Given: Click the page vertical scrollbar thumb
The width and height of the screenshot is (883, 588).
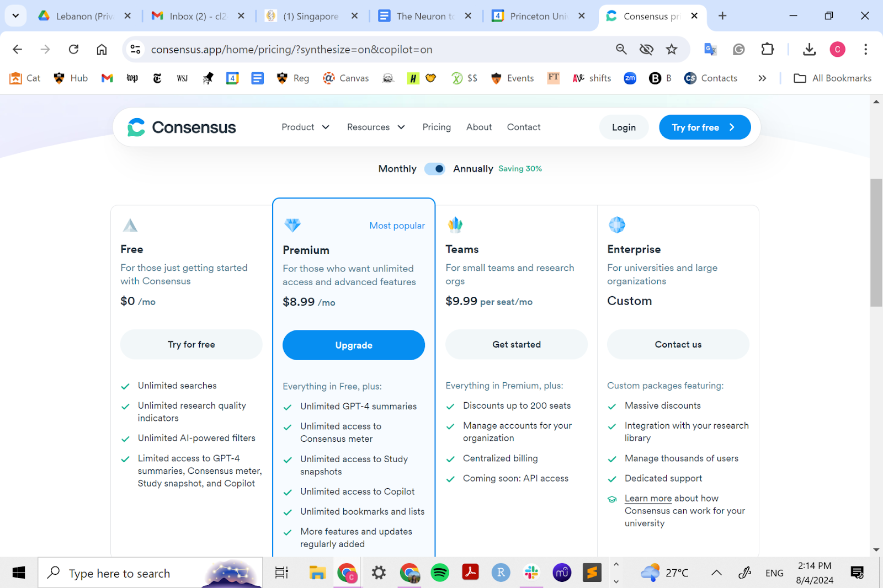Looking at the screenshot, I should point(876,243).
